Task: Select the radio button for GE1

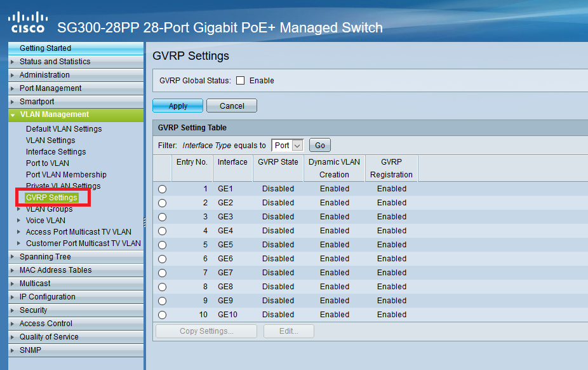Action: (x=162, y=189)
